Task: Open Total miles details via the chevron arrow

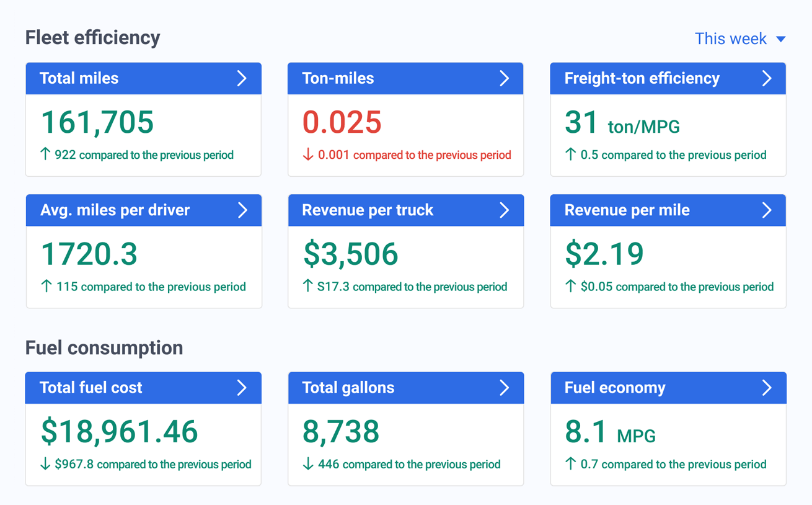Action: (242, 78)
